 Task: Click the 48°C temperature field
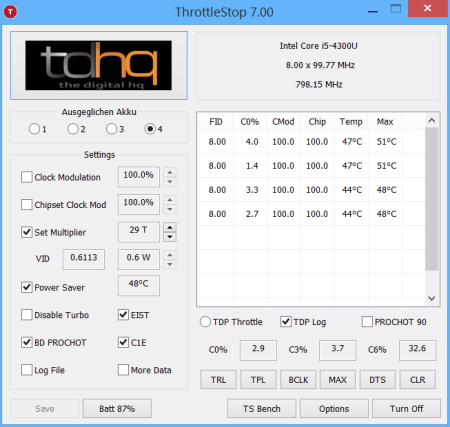click(x=139, y=285)
